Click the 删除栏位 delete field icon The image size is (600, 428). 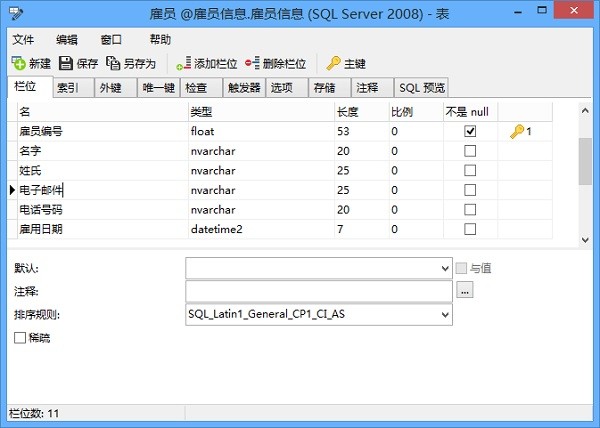click(252, 63)
